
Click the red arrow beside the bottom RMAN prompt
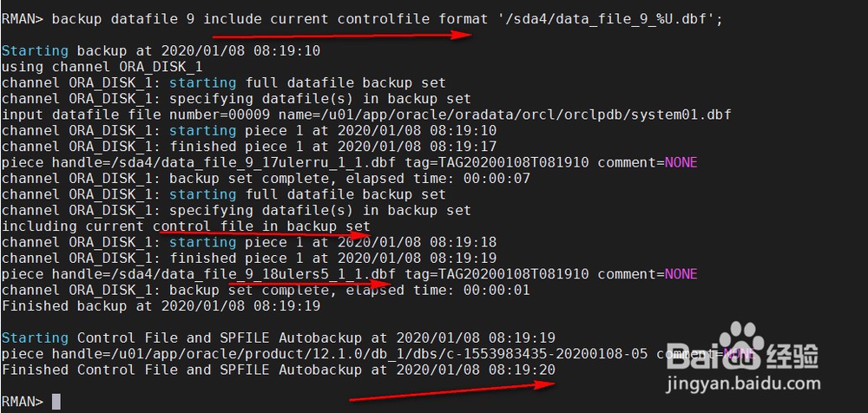(x=451, y=390)
